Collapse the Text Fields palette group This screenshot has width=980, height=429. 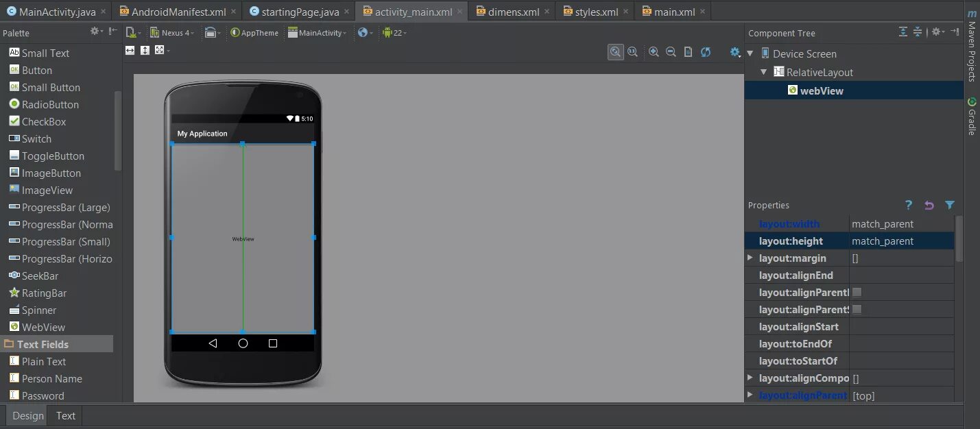[57, 344]
